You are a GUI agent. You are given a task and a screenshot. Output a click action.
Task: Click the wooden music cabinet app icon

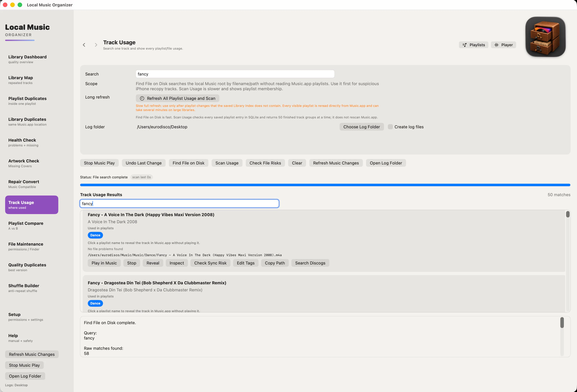point(545,37)
